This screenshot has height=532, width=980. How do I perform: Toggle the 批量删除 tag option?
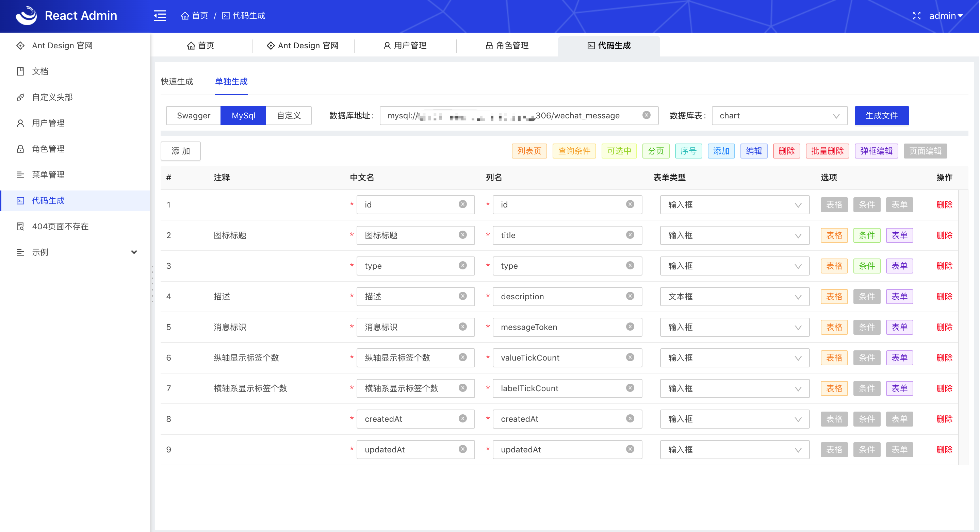[827, 151]
